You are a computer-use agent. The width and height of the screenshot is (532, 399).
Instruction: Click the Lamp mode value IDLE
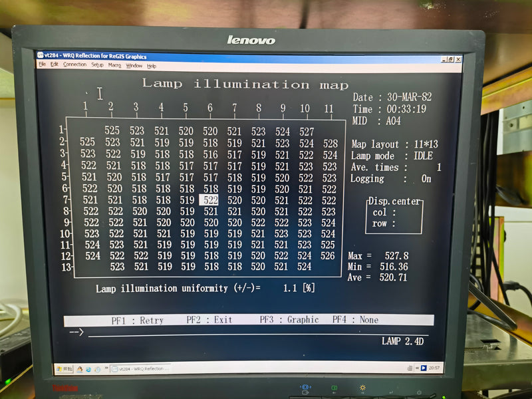click(423, 156)
